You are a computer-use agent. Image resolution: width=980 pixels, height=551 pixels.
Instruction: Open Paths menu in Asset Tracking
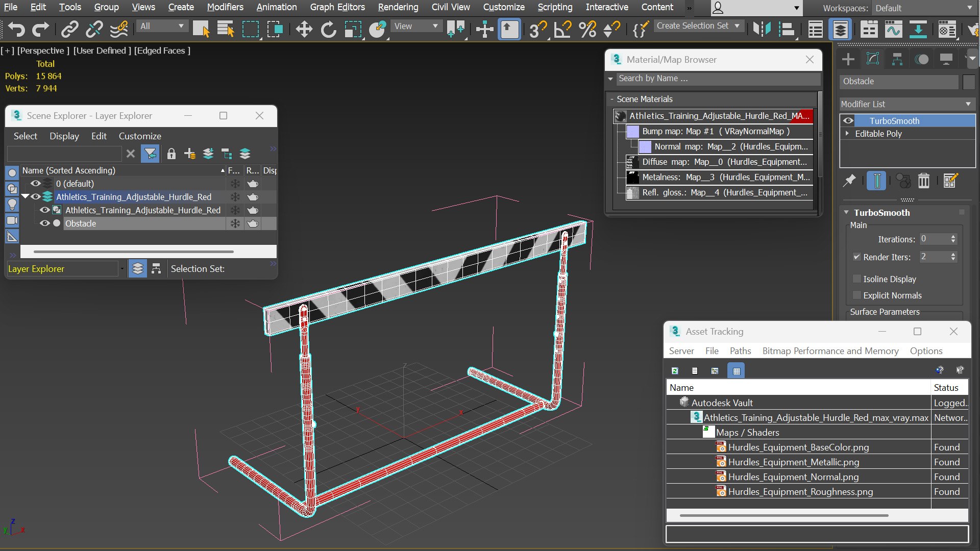tap(740, 351)
